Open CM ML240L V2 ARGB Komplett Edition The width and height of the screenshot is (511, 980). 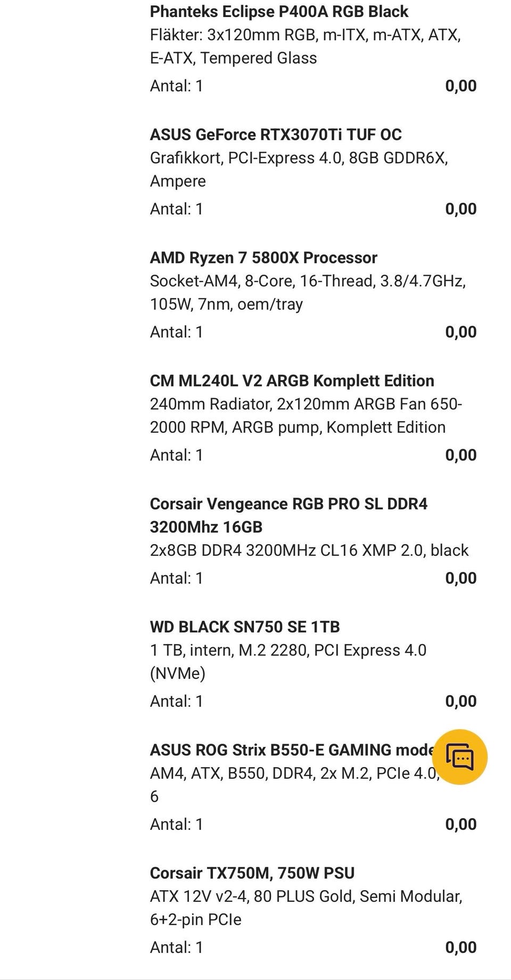(292, 381)
